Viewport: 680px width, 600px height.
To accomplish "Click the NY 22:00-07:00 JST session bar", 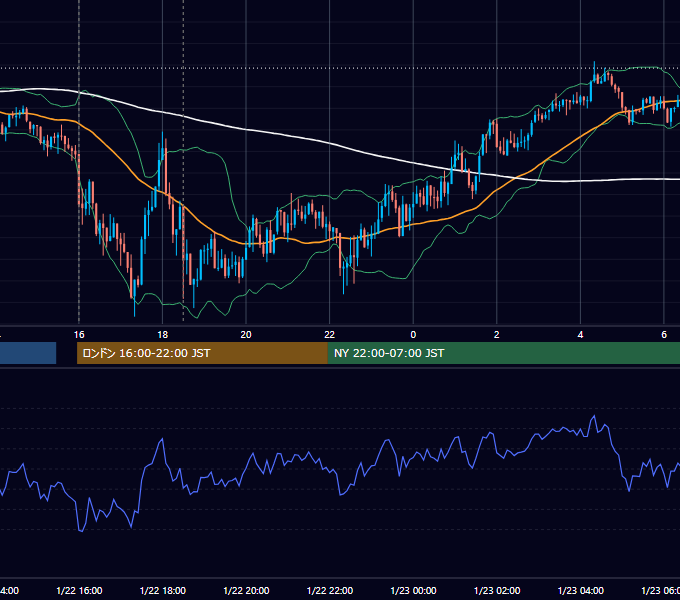I will click(x=503, y=353).
